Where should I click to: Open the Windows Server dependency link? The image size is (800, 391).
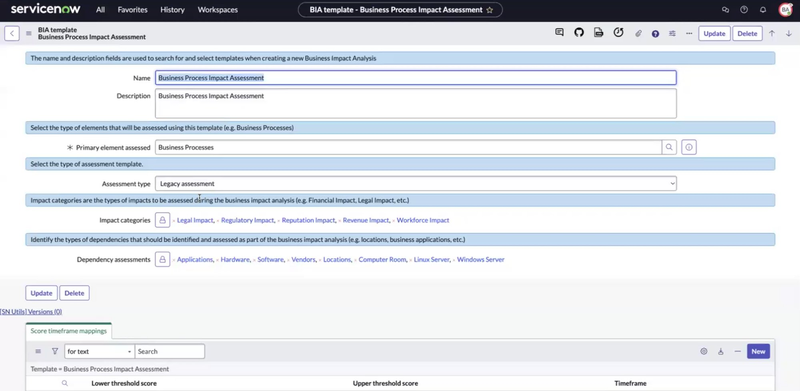pyautogui.click(x=481, y=260)
